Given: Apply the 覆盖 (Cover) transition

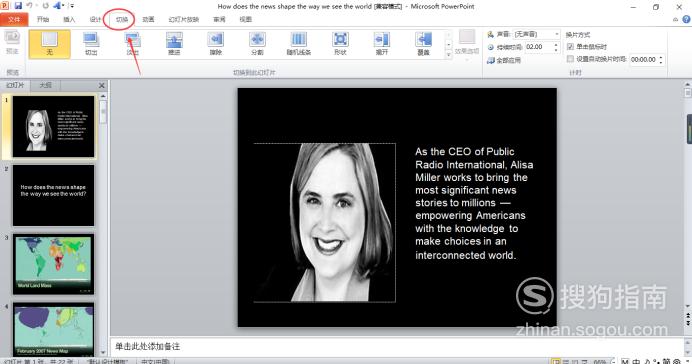Looking at the screenshot, I should pyautogui.click(x=423, y=44).
